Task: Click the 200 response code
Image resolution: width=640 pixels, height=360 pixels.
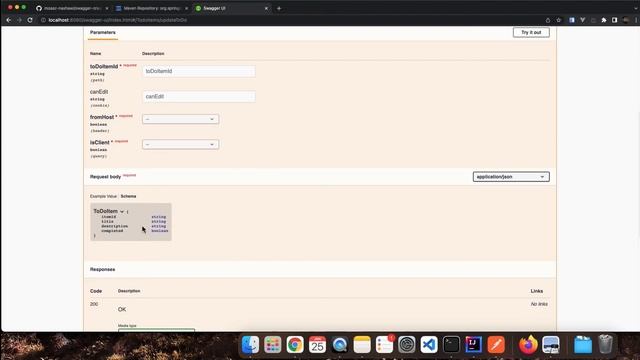Action: [94, 304]
